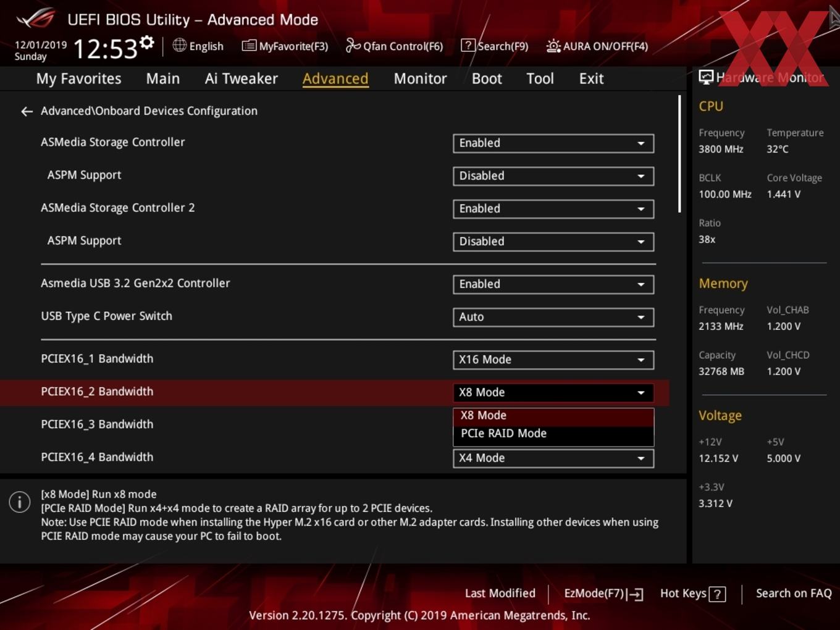Click CPU frequency value 3800 MHz
The width and height of the screenshot is (840, 630).
point(721,149)
